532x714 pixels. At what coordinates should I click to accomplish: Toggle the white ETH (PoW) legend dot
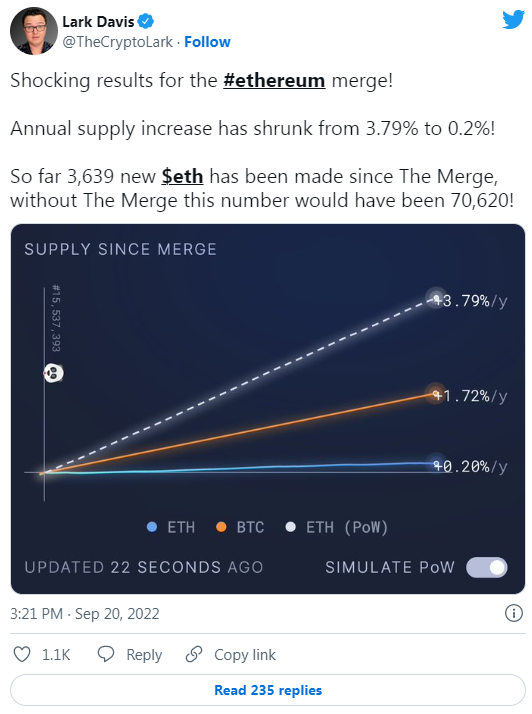[291, 527]
